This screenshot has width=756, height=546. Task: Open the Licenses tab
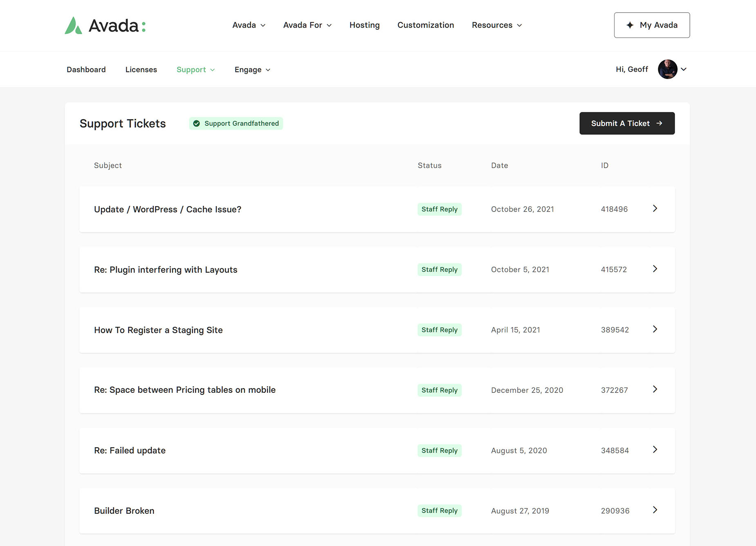click(x=141, y=69)
